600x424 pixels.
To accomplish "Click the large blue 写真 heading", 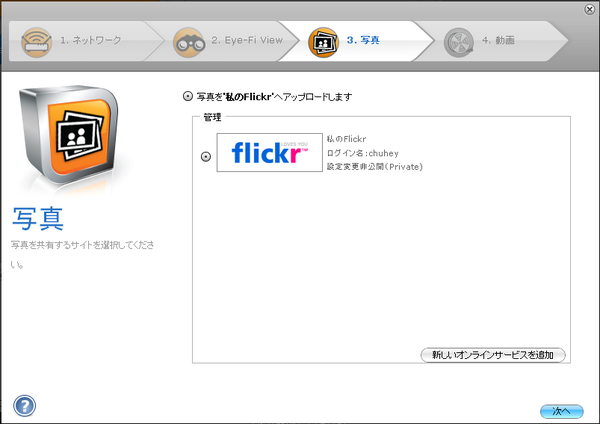I will pyautogui.click(x=38, y=219).
